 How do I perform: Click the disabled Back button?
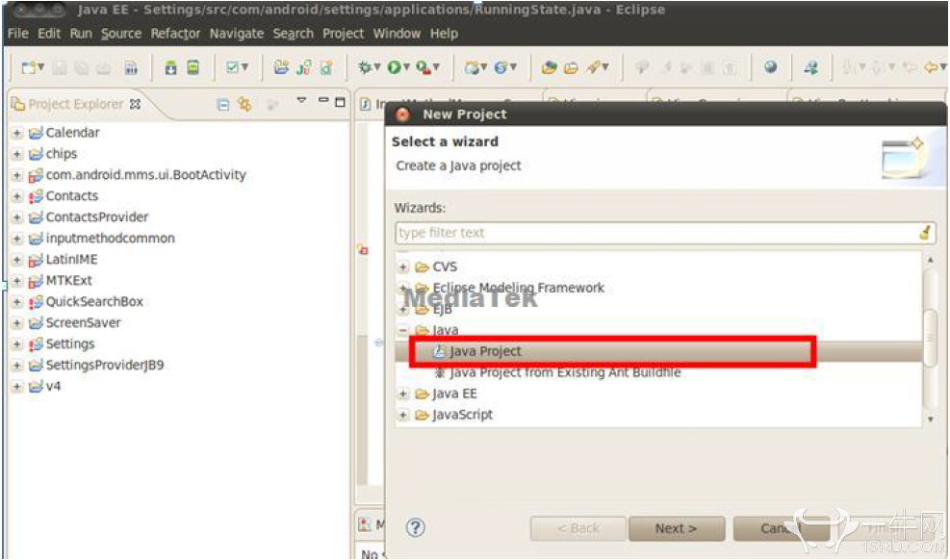point(578,528)
